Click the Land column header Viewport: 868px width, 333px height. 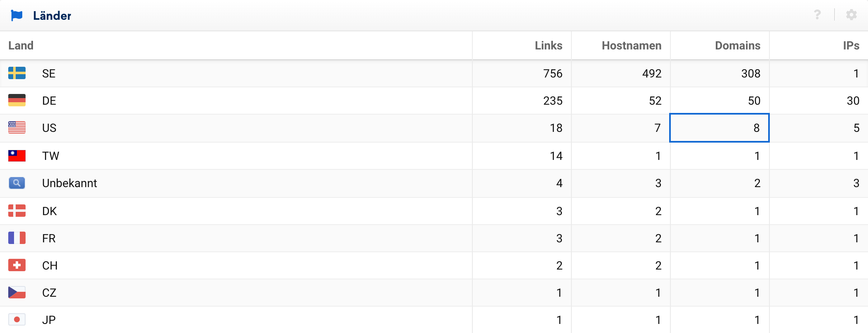[x=21, y=45]
